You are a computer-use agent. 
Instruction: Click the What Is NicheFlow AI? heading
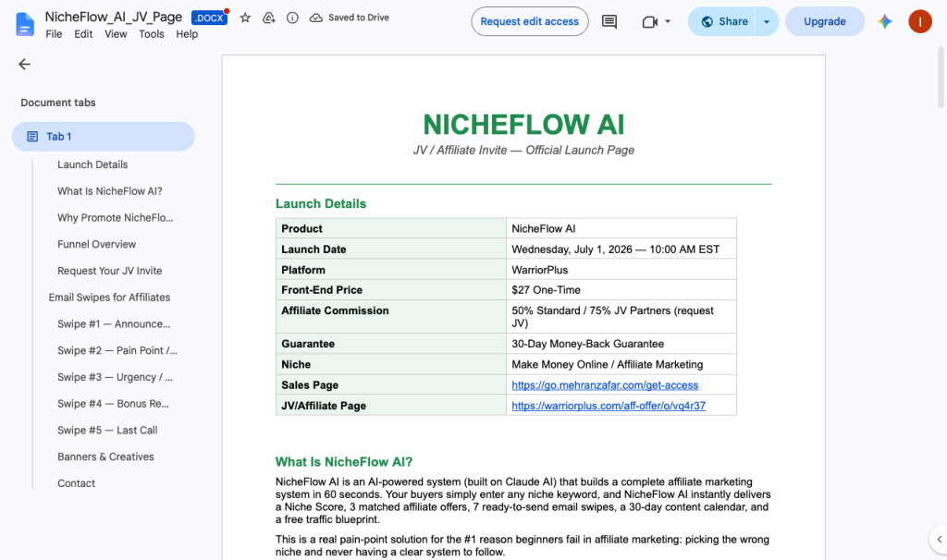pyautogui.click(x=344, y=462)
